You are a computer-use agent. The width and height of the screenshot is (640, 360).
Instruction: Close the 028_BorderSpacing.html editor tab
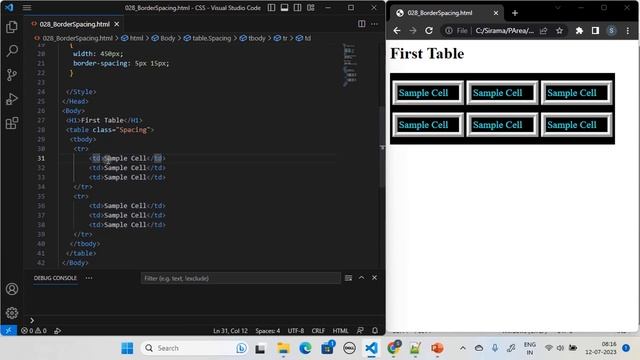(x=117, y=24)
